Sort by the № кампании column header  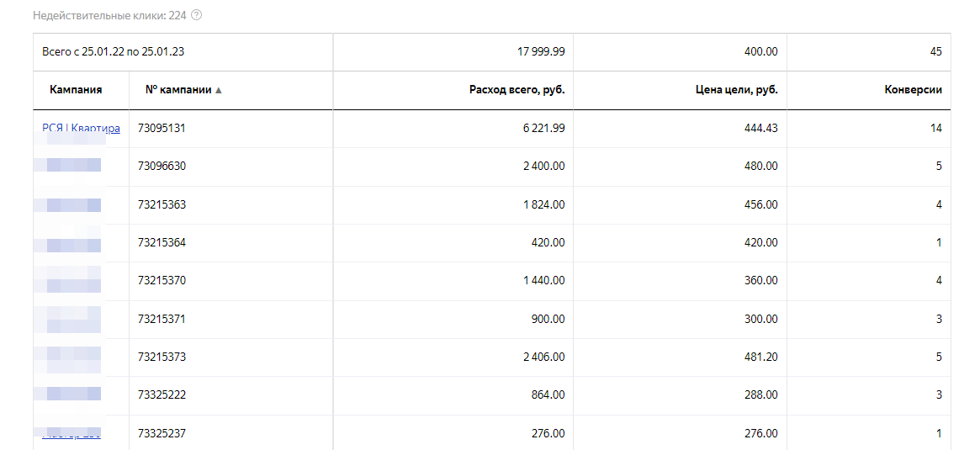(179, 89)
